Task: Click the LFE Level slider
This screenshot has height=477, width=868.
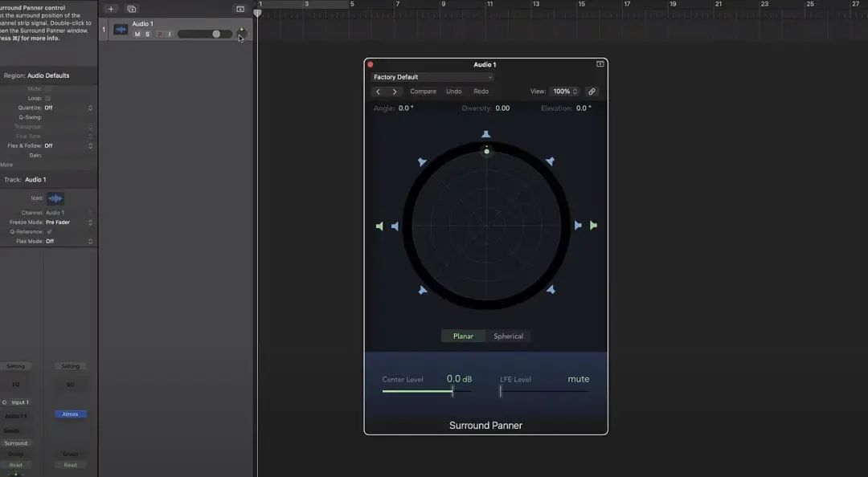Action: [544, 391]
